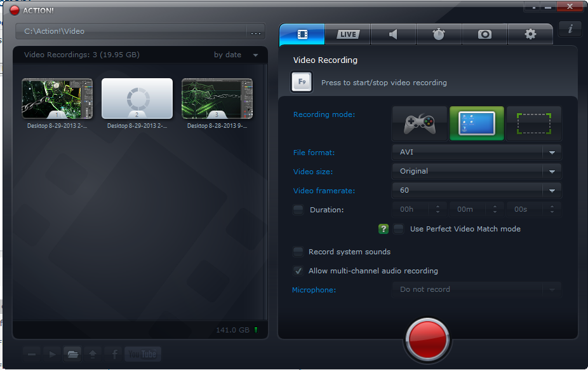This screenshot has height=370, width=588.
Task: Open the audio recording speaker tab
Action: pyautogui.click(x=393, y=34)
